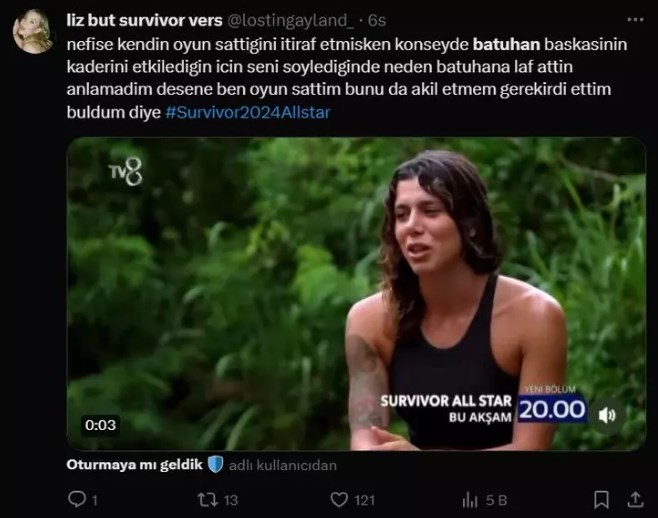Open Oturmaya mı geldik source account
This screenshot has width=658, height=518.
pos(134,465)
